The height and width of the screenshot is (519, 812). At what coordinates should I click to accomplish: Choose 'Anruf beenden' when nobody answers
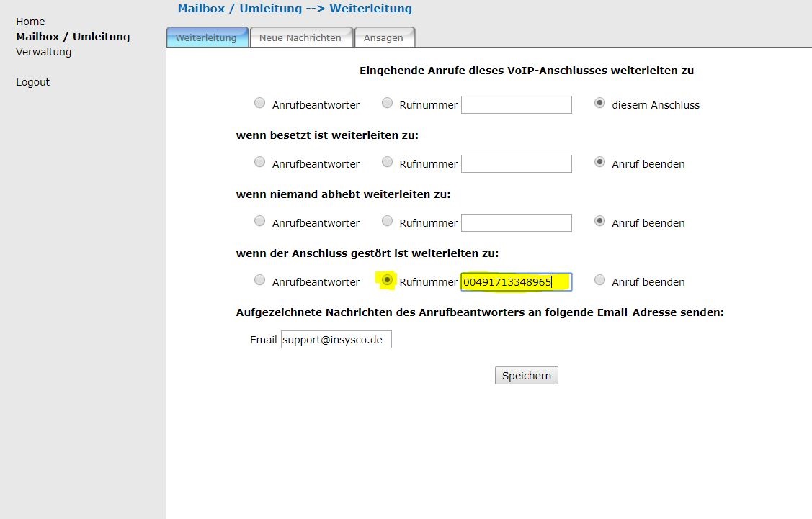(x=599, y=222)
